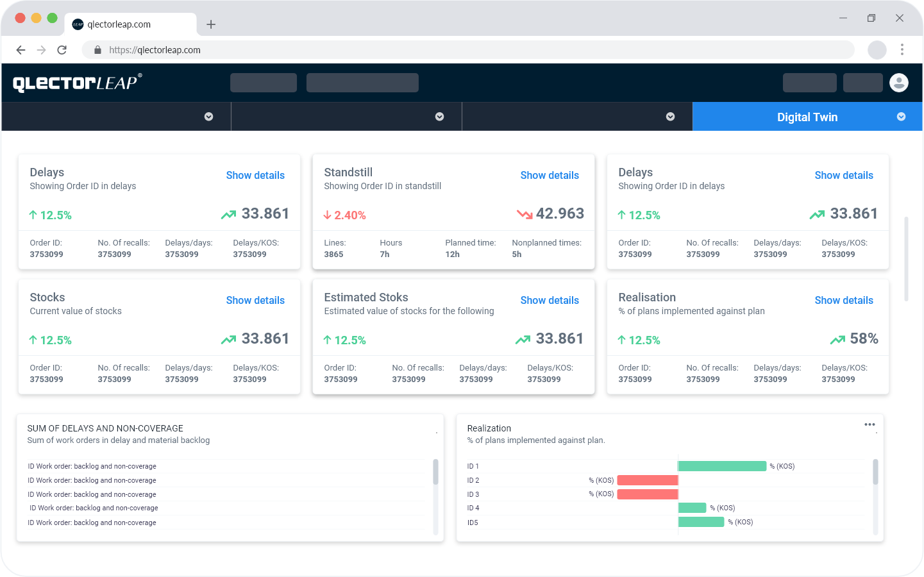Image resolution: width=924 pixels, height=577 pixels.
Task: Open the browser three-dot menu
Action: coord(902,49)
